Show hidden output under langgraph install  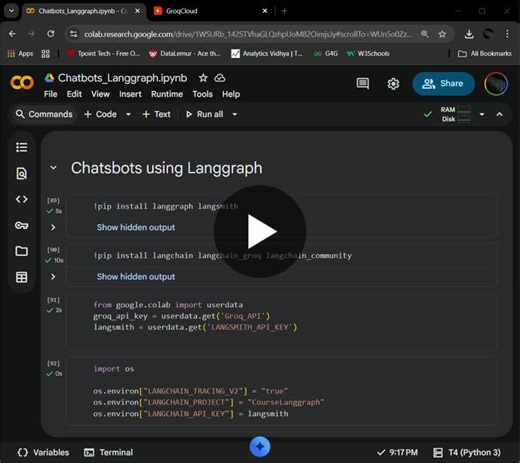coord(136,227)
